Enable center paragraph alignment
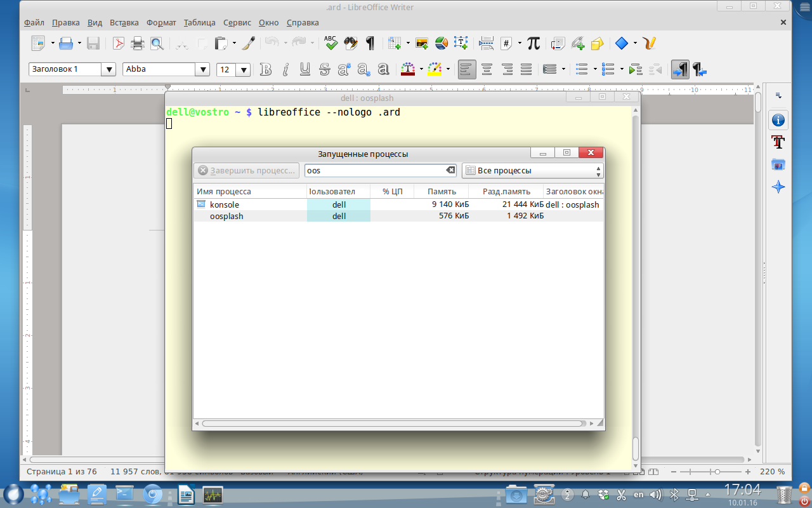The height and width of the screenshot is (508, 812). pos(487,69)
